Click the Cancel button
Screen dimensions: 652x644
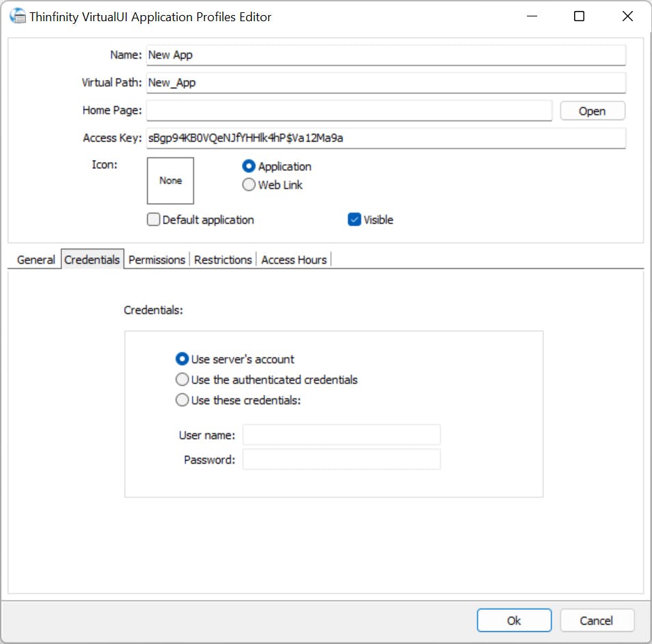click(596, 620)
